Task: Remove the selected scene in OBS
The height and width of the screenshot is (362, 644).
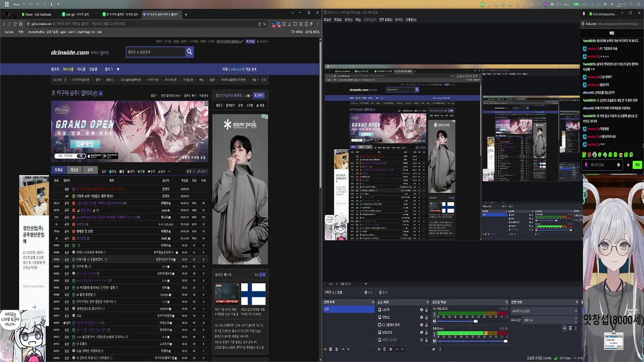Action: [331, 349]
